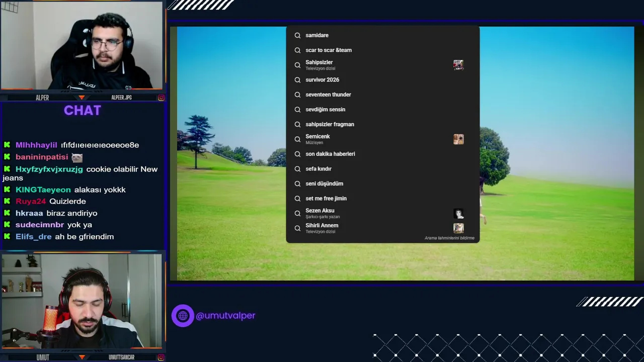Click chat username Ruya24

pos(31,201)
